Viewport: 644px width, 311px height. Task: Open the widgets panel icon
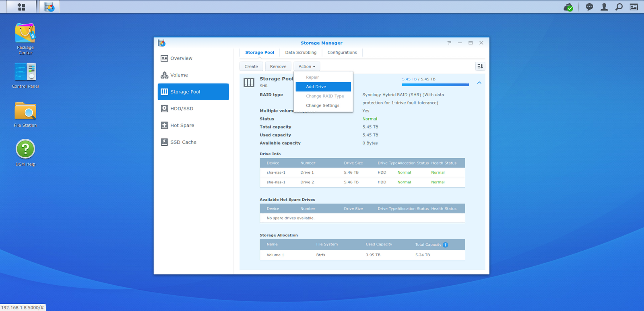[634, 7]
